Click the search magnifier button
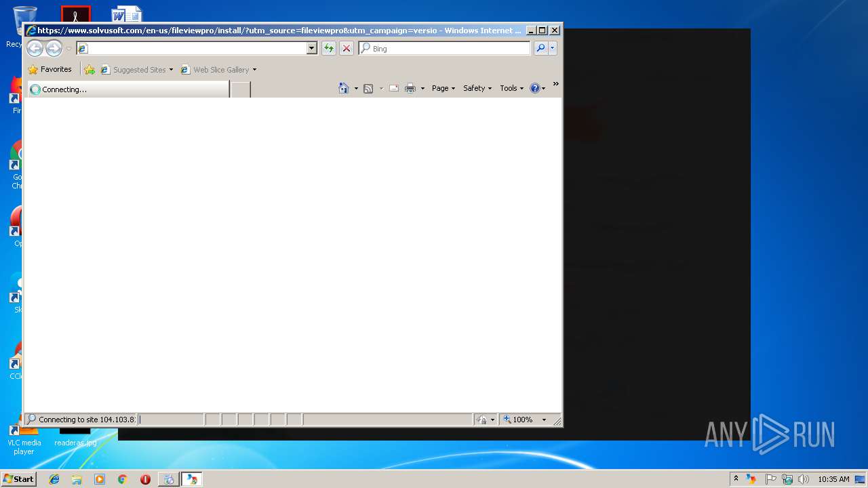The height and width of the screenshot is (488, 868). point(540,48)
